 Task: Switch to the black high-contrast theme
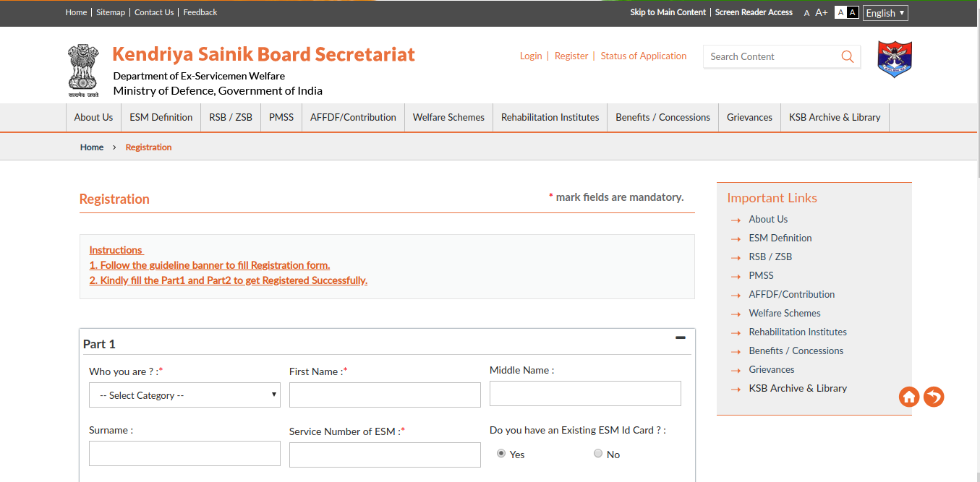pyautogui.click(x=853, y=12)
